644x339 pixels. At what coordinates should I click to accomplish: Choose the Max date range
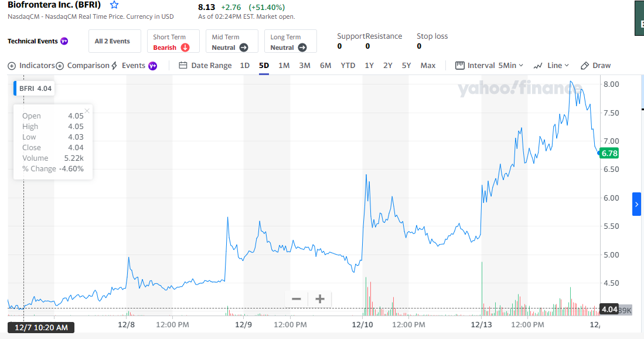tap(428, 65)
